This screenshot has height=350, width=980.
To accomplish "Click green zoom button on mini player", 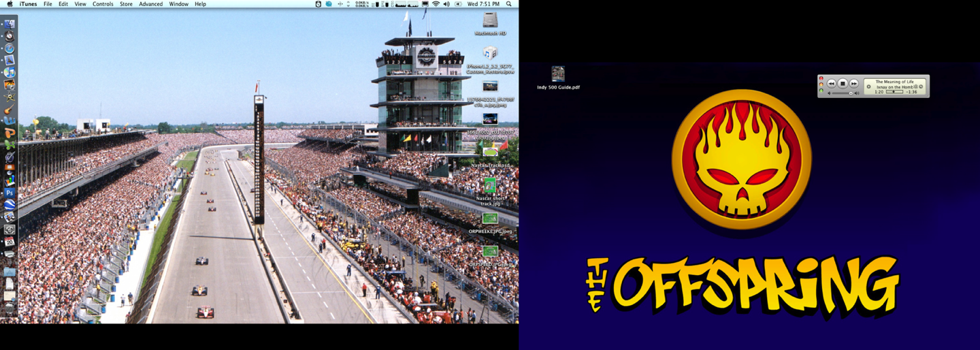I will [821, 91].
